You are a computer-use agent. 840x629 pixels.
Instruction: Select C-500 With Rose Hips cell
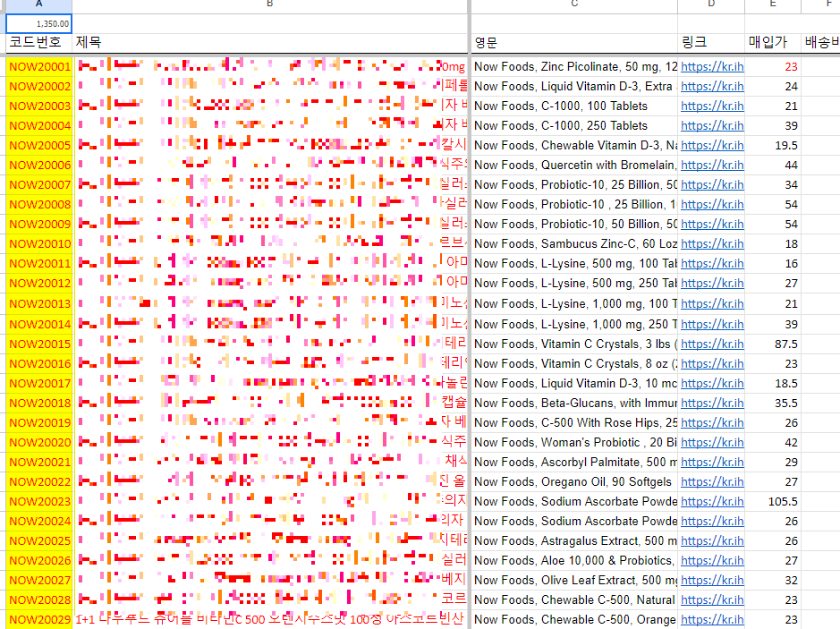click(x=574, y=422)
